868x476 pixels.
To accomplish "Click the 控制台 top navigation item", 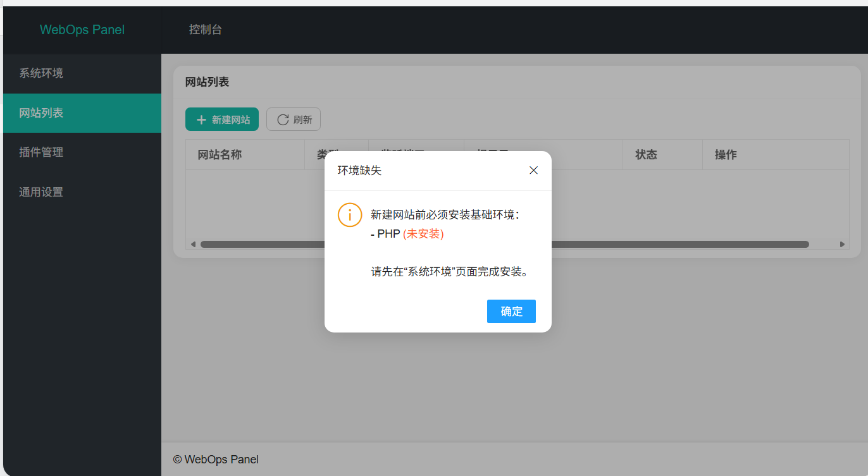I will click(x=206, y=30).
